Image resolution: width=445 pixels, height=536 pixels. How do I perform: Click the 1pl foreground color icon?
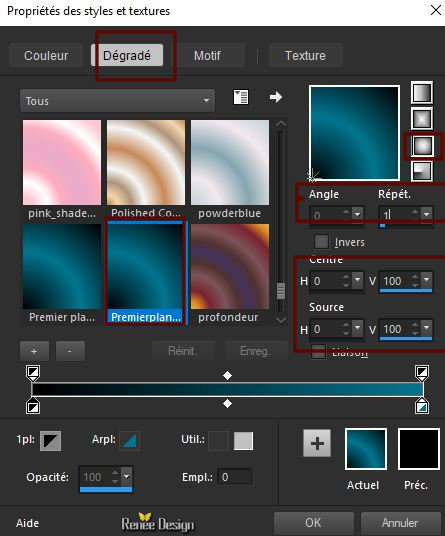(51, 441)
